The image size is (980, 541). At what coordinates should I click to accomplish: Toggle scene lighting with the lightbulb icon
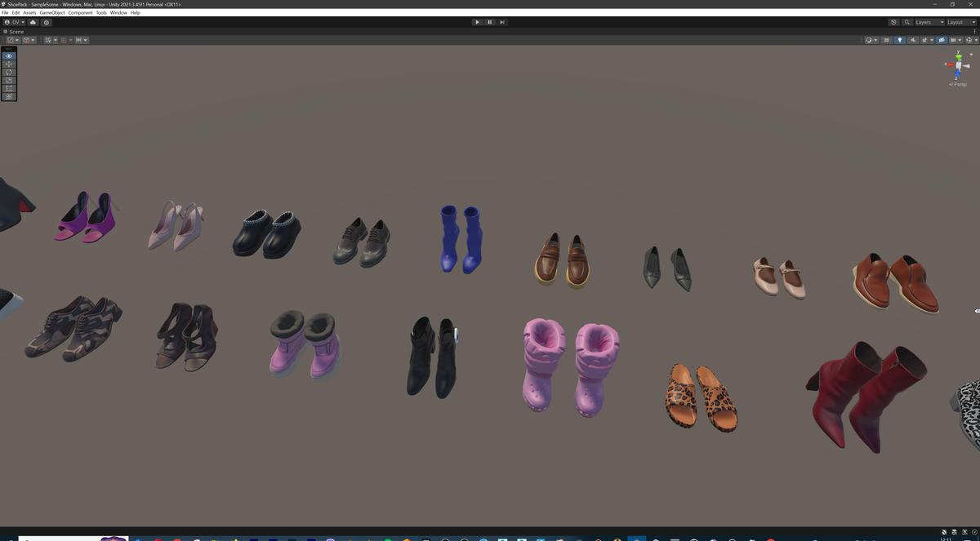pos(901,40)
